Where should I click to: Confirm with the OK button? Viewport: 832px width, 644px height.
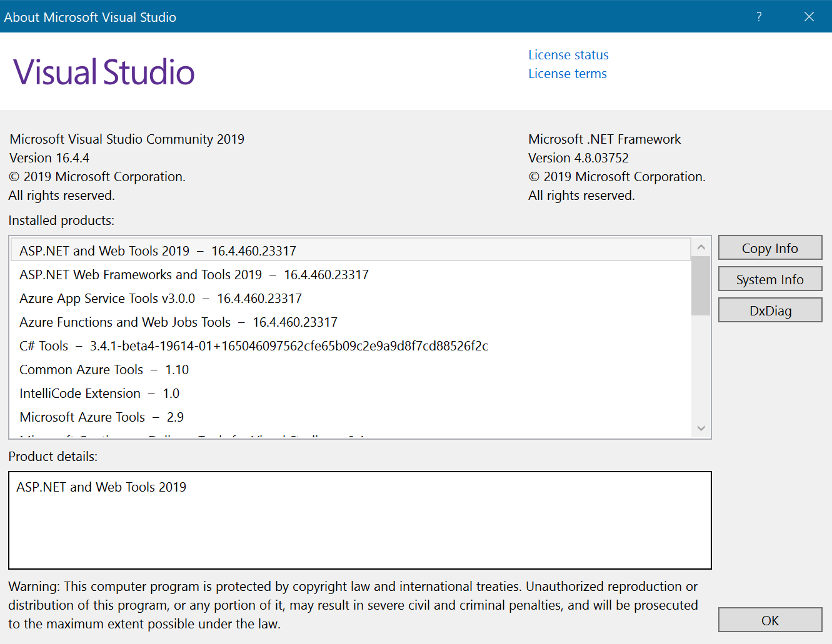pos(770,620)
